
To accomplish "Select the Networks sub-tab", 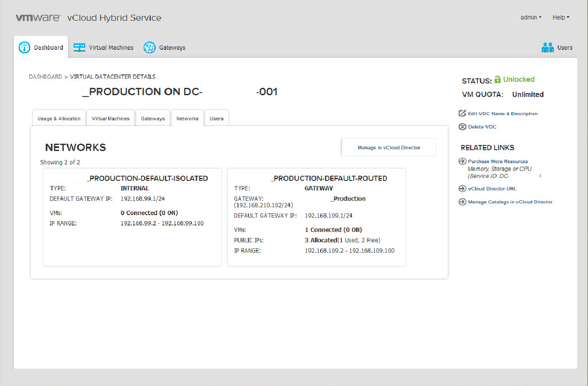I will pos(187,118).
